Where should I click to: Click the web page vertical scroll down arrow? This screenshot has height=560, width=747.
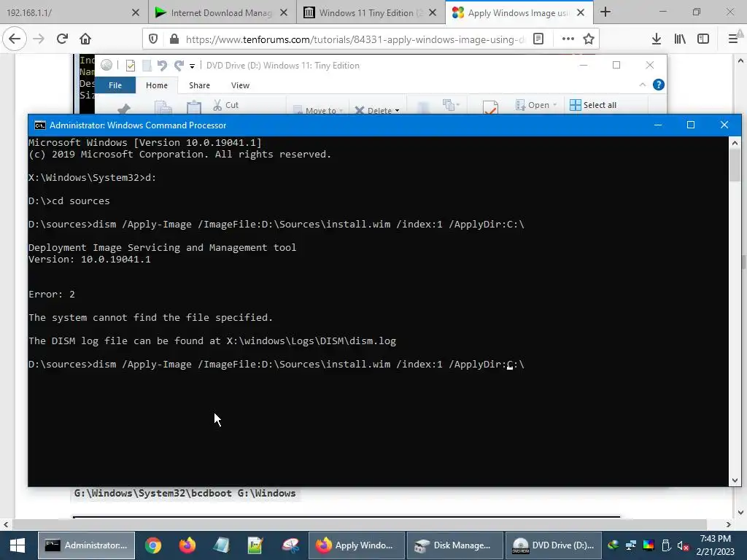tap(741, 513)
